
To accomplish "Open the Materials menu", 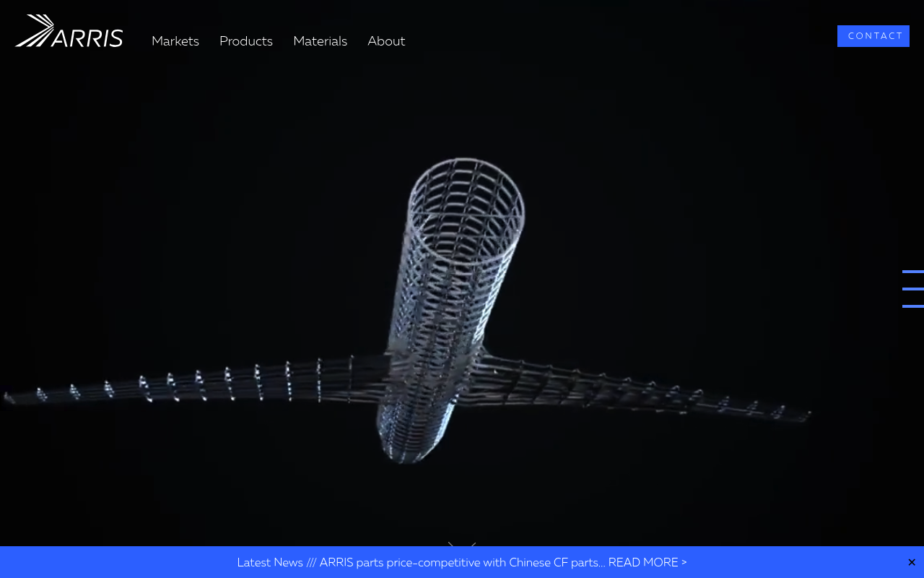I will pyautogui.click(x=321, y=41).
